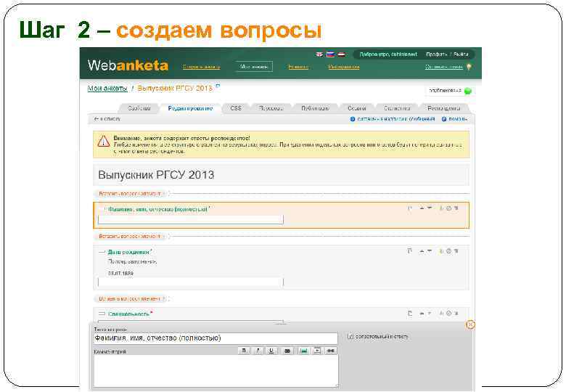
Task: Apply underline in comment toolbar
Action: coord(271,351)
